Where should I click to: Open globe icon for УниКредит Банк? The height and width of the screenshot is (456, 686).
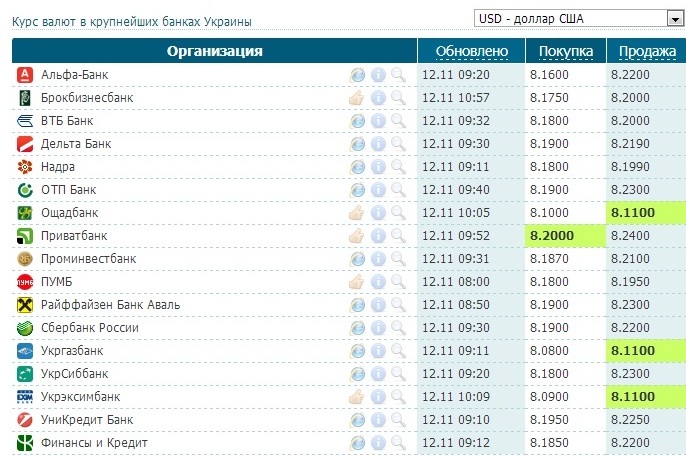coord(357,419)
